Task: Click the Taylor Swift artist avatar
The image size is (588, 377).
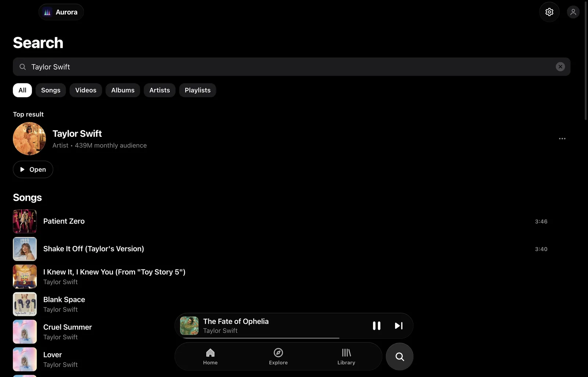Action: click(29, 139)
